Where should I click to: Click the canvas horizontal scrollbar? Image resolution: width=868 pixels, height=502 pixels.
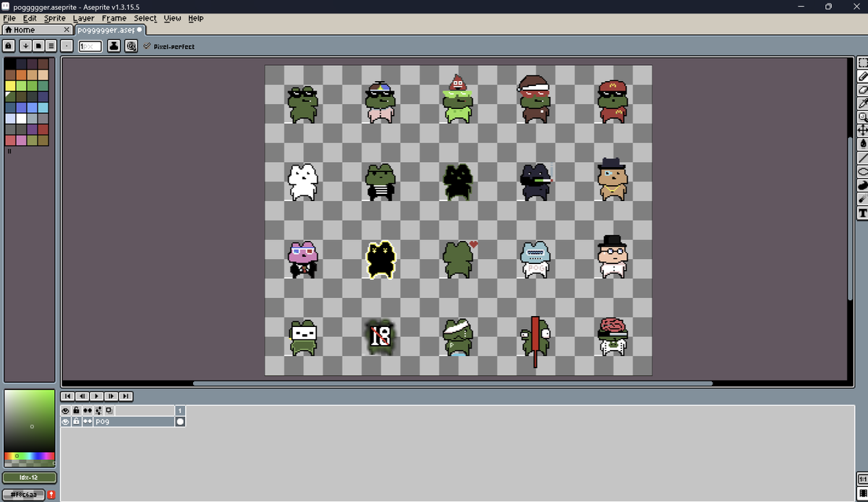point(453,383)
